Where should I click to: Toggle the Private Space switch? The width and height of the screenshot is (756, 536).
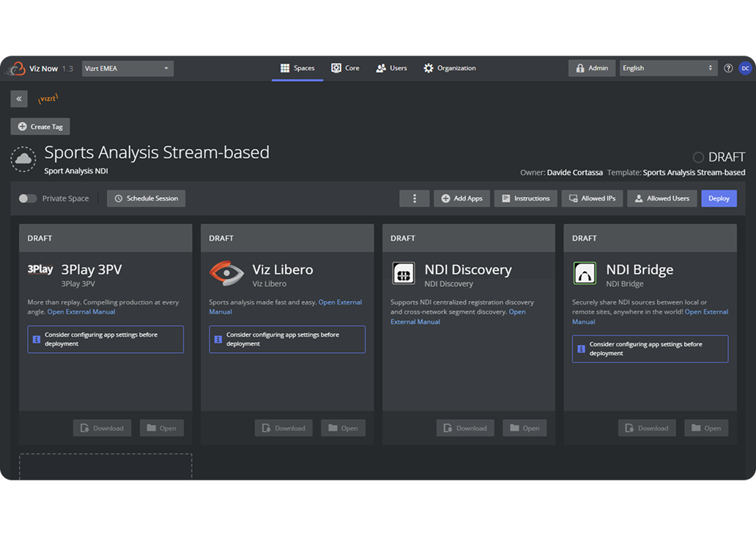[x=28, y=198]
